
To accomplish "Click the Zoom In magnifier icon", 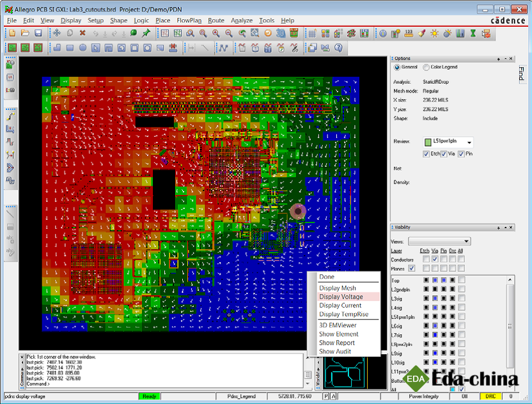I will pos(215,33).
